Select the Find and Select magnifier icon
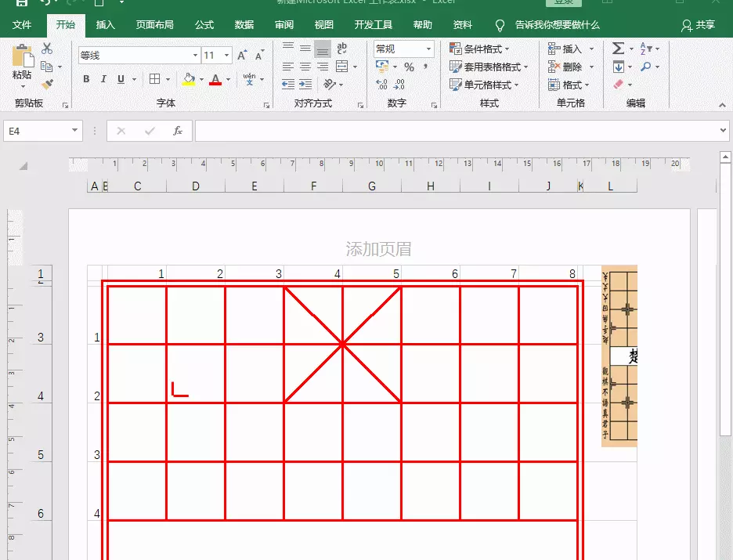Image resolution: width=733 pixels, height=560 pixels. pyautogui.click(x=646, y=66)
